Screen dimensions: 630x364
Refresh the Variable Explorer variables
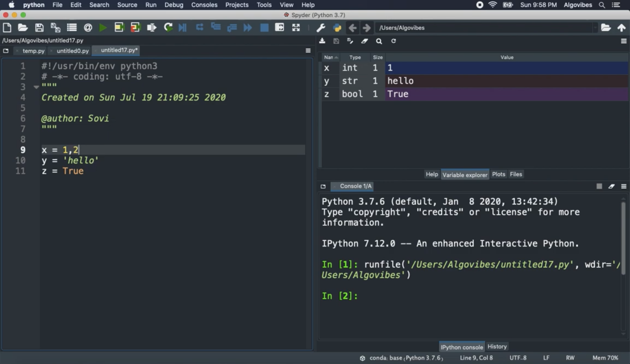(394, 41)
